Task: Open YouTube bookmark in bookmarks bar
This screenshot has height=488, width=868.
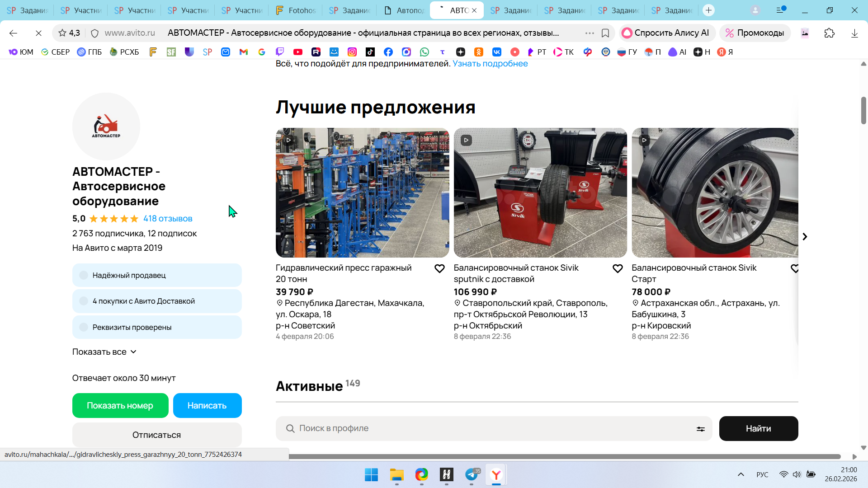Action: click(x=297, y=52)
